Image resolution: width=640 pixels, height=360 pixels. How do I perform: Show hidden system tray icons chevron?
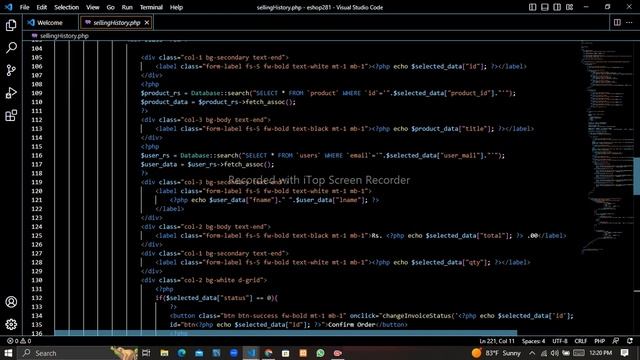[x=532, y=353]
